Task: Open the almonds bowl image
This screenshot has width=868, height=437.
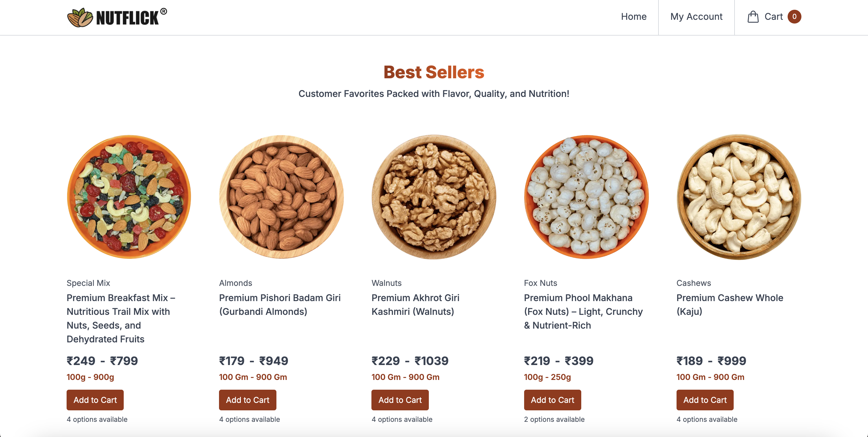Action: pos(281,197)
